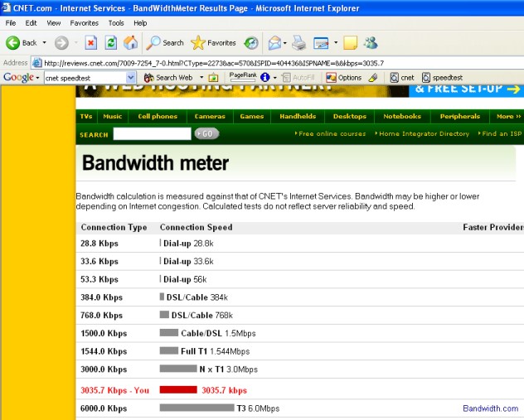The image size is (524, 420).
Task: Launch Messenger people icon
Action: point(371,43)
